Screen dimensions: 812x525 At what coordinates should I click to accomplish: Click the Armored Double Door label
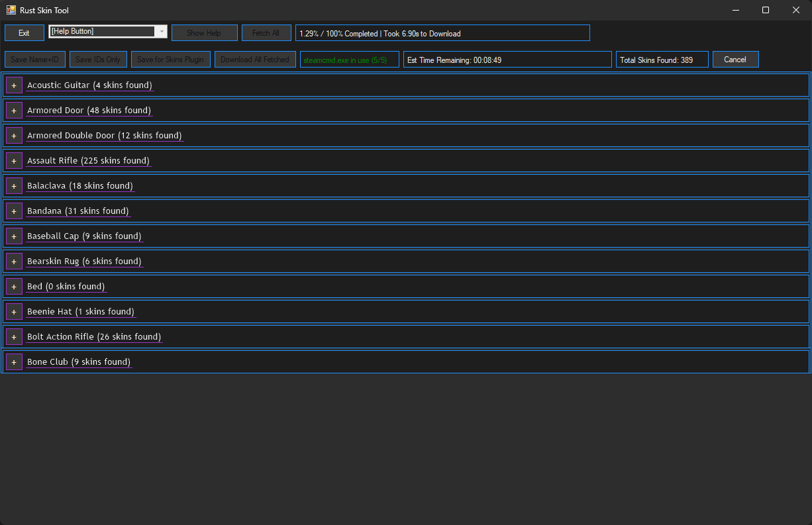coord(104,136)
